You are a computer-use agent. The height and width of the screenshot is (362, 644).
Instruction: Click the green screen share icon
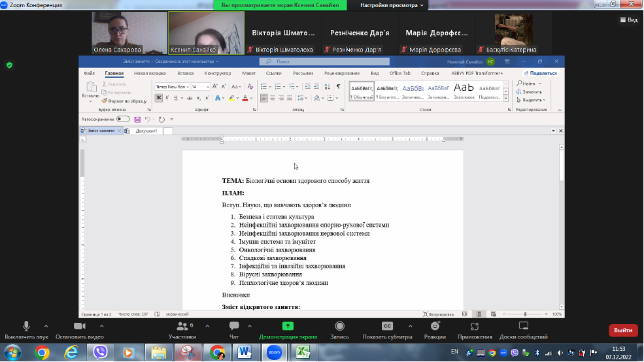pos(288,326)
